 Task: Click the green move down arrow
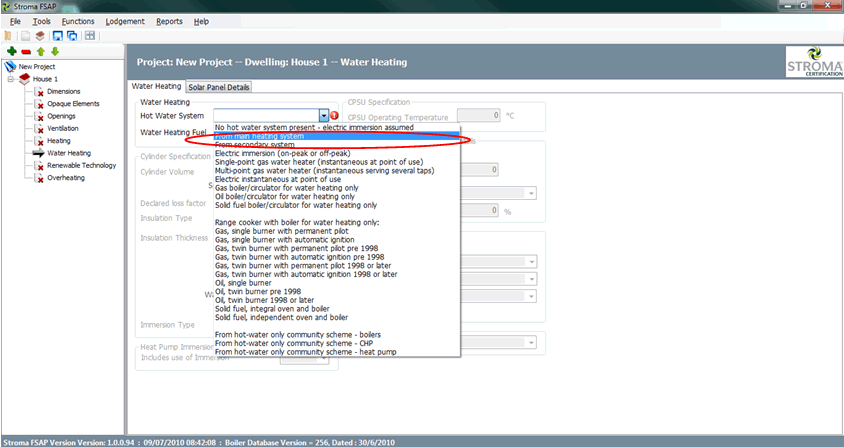[x=54, y=52]
